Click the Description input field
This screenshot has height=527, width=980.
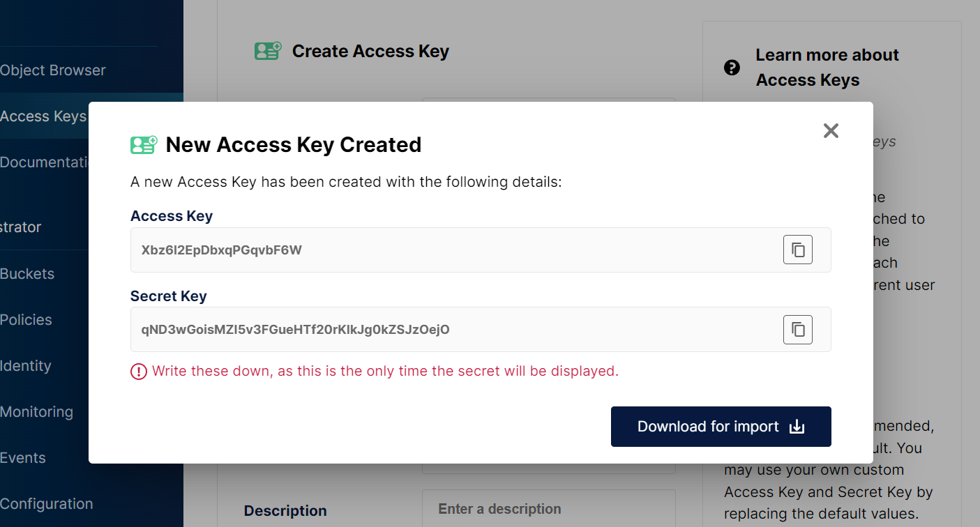[x=549, y=509]
